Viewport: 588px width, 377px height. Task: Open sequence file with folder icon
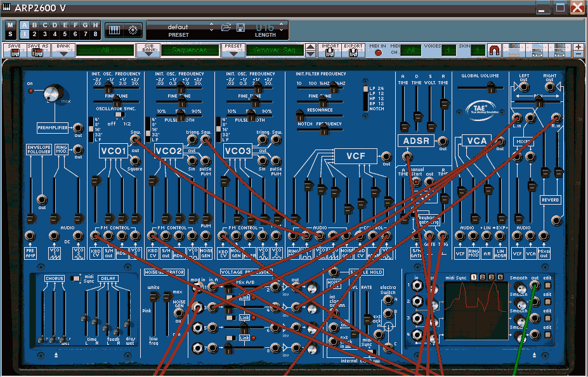(226, 27)
